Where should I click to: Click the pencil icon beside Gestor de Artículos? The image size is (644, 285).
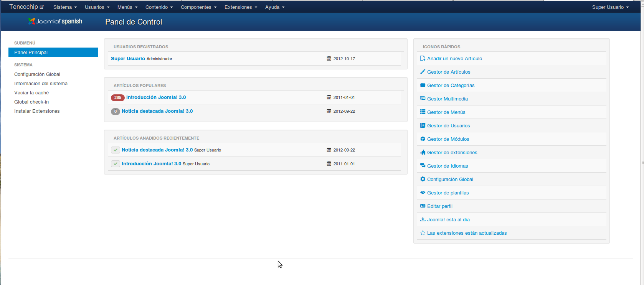(423, 72)
